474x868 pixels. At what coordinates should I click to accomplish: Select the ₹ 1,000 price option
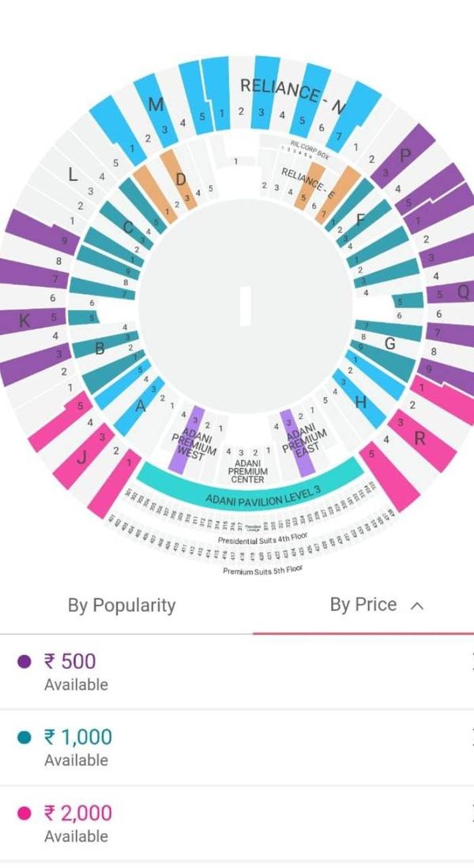point(237,747)
